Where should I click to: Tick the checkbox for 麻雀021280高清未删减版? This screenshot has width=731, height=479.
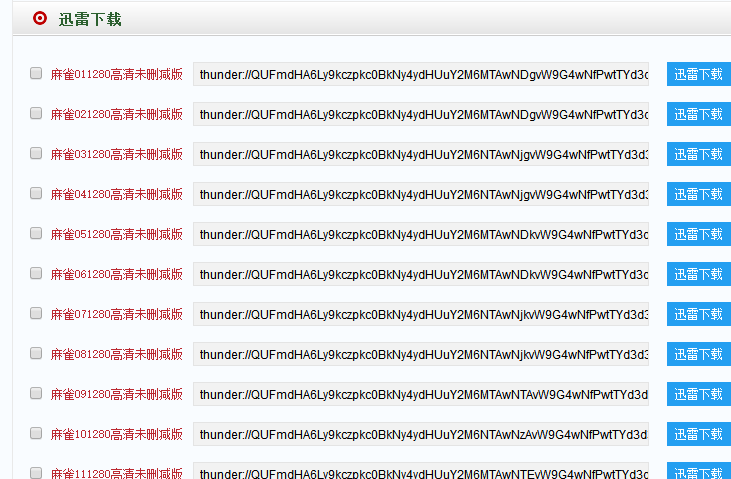coord(36,113)
